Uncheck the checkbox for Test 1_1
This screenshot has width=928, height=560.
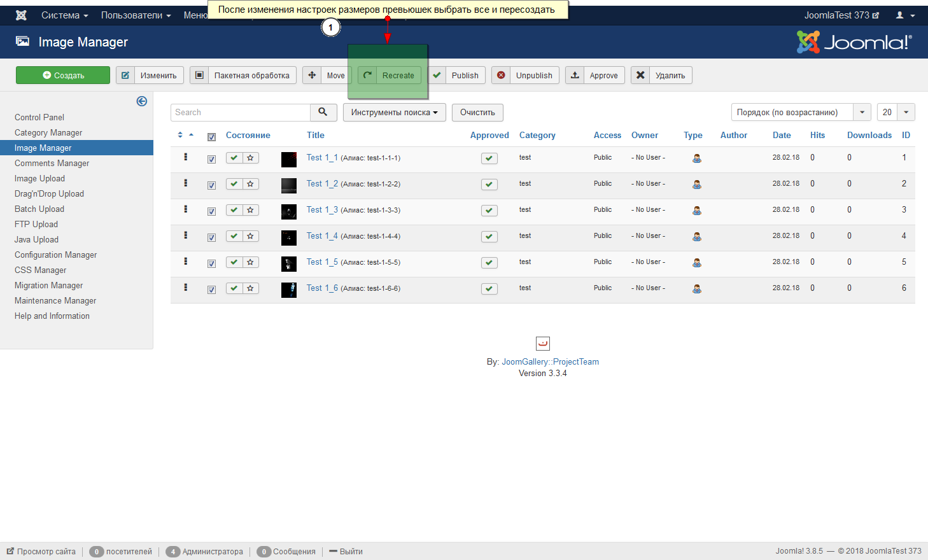[x=212, y=159]
